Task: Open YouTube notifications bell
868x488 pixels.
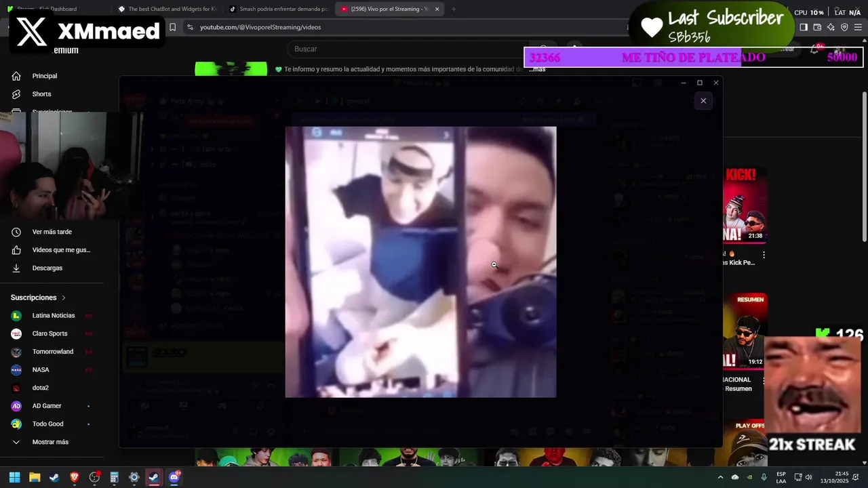Action: [x=814, y=49]
